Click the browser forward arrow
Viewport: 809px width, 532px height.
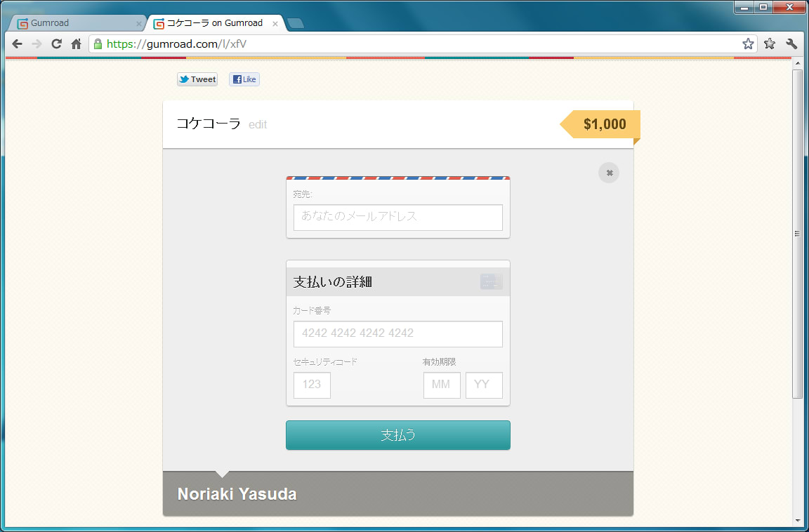coord(37,44)
